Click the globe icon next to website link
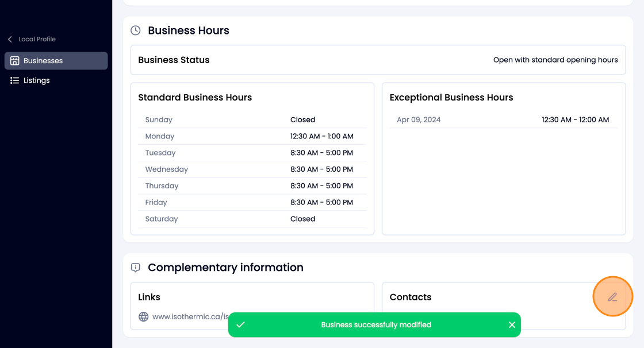This screenshot has height=348, width=644. pos(143,317)
